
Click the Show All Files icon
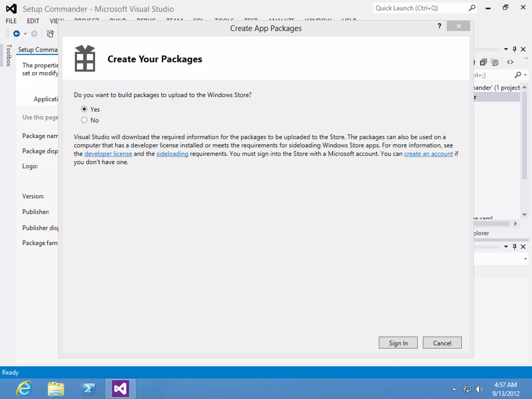click(x=495, y=62)
